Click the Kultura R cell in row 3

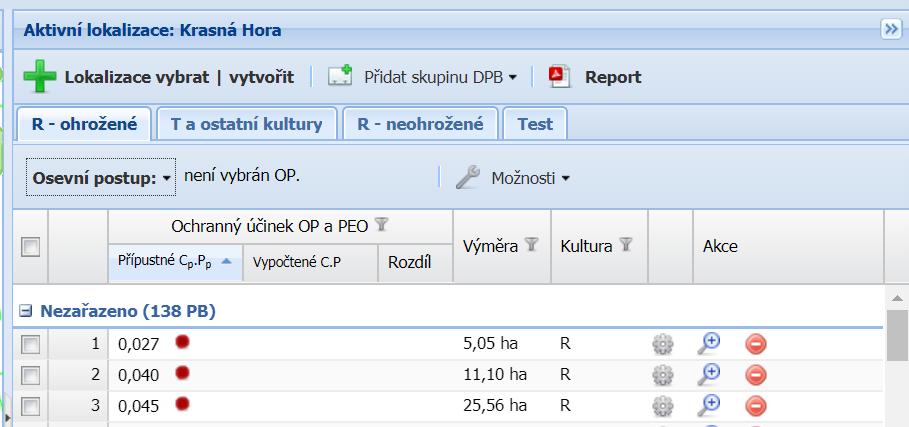[x=565, y=405]
